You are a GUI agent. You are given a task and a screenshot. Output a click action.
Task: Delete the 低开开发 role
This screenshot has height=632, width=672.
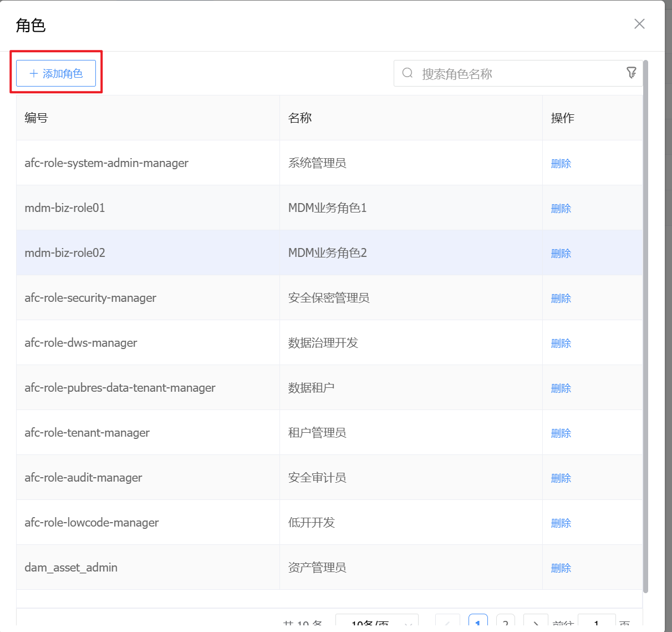click(561, 523)
